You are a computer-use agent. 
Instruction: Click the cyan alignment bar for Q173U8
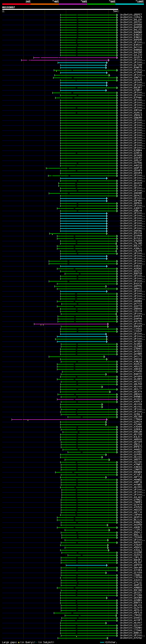click(x=83, y=65)
